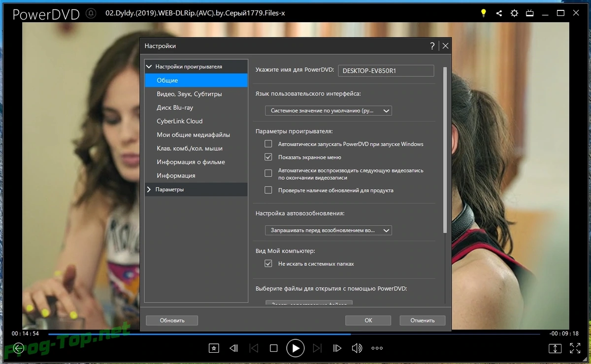Close the Настройки dialog
Screen dimensions: 591x364
445,46
